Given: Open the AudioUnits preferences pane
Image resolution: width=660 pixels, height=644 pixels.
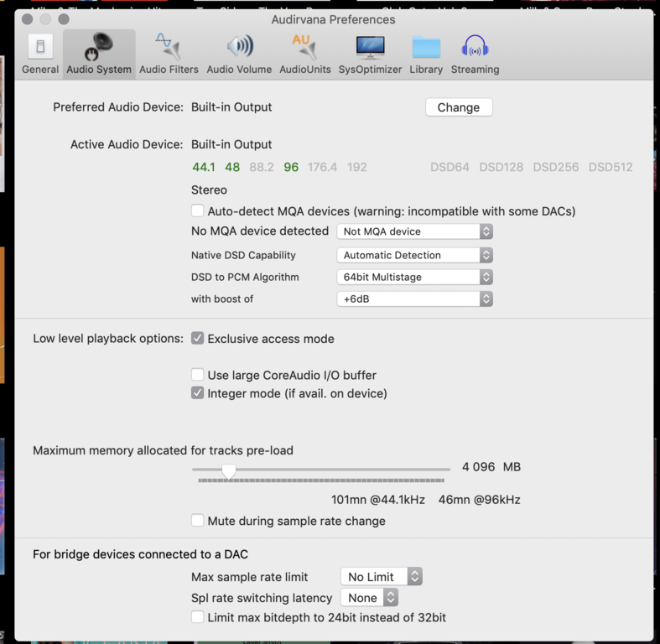Looking at the screenshot, I should pos(305,55).
